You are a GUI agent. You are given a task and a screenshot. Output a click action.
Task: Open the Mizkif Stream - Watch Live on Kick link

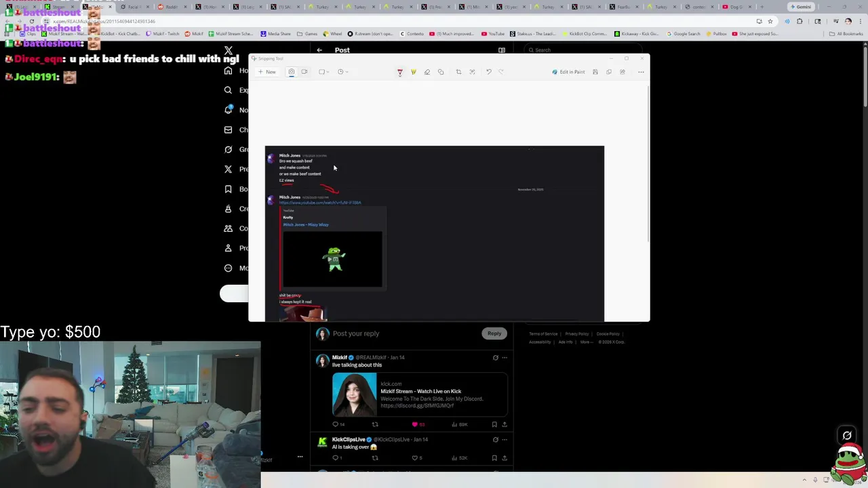[420, 391]
